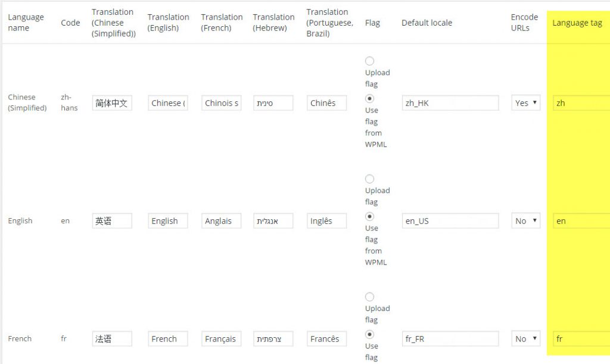Select Use flag from WPML for French
The image size is (610, 364).
click(x=369, y=334)
